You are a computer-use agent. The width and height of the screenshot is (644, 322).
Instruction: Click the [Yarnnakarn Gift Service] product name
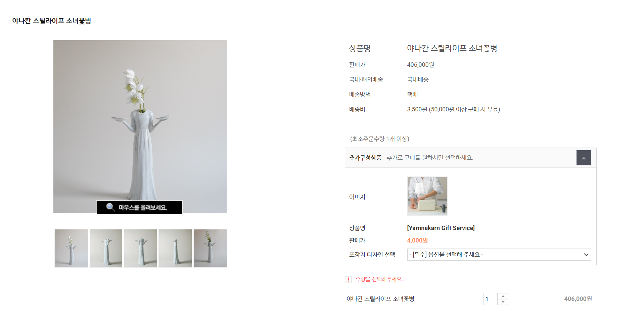tap(441, 228)
